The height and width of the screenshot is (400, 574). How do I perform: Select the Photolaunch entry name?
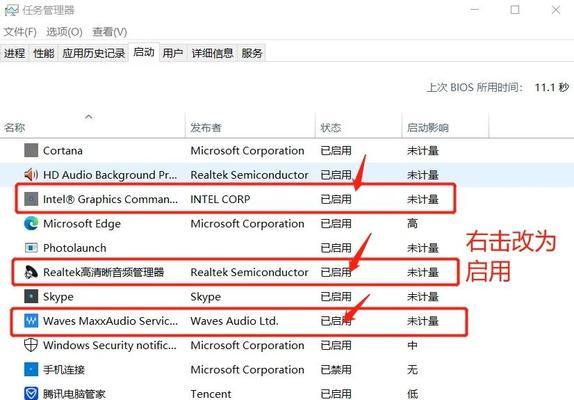pyautogui.click(x=75, y=248)
